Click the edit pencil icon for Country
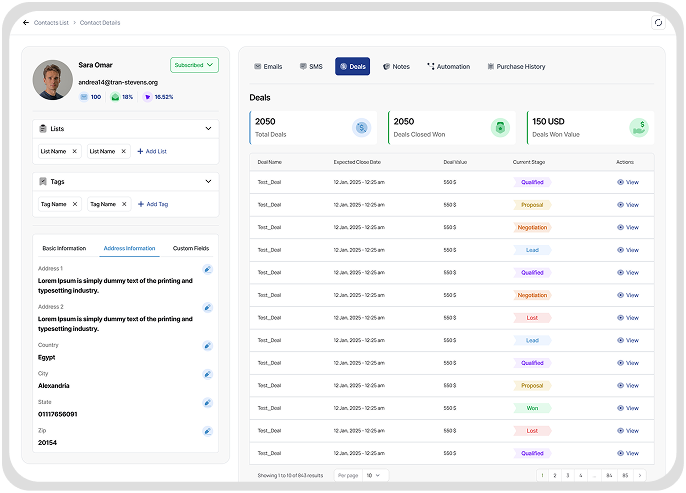 click(x=207, y=345)
